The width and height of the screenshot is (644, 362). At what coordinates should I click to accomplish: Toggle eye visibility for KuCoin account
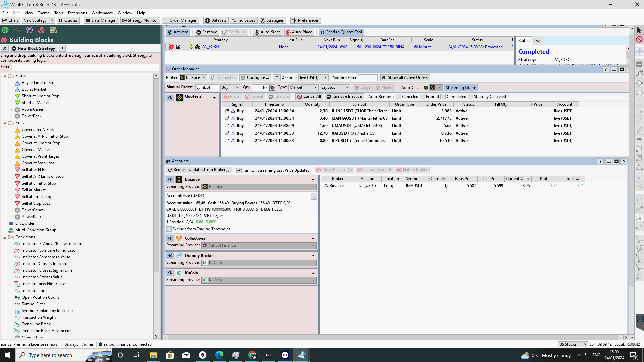tap(170, 273)
